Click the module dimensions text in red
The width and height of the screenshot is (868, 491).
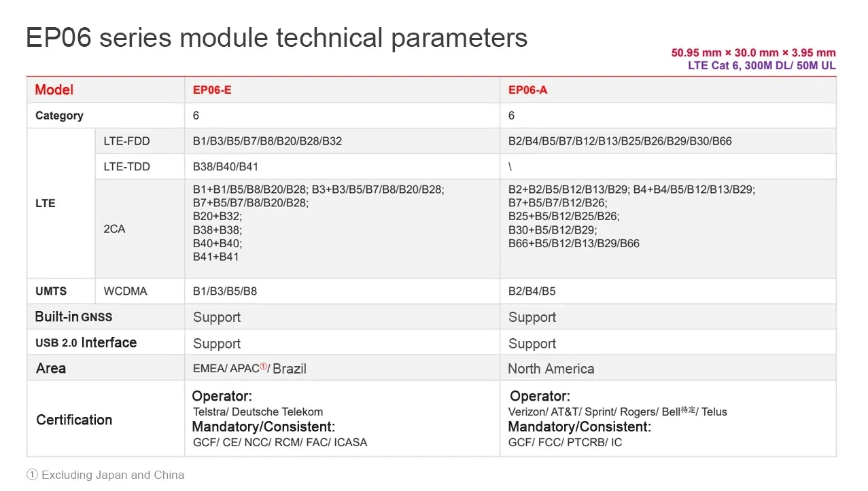point(753,53)
